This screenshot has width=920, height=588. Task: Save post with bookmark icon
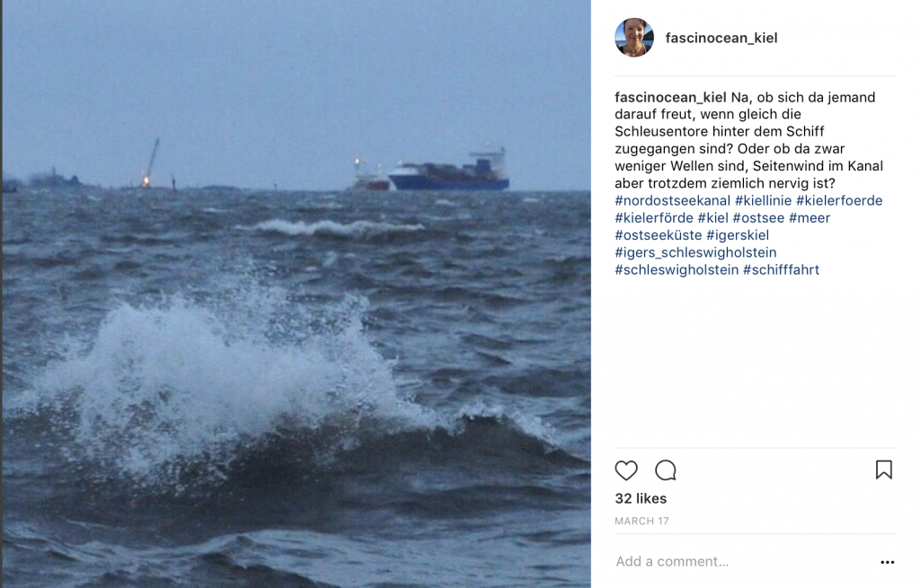tap(884, 470)
